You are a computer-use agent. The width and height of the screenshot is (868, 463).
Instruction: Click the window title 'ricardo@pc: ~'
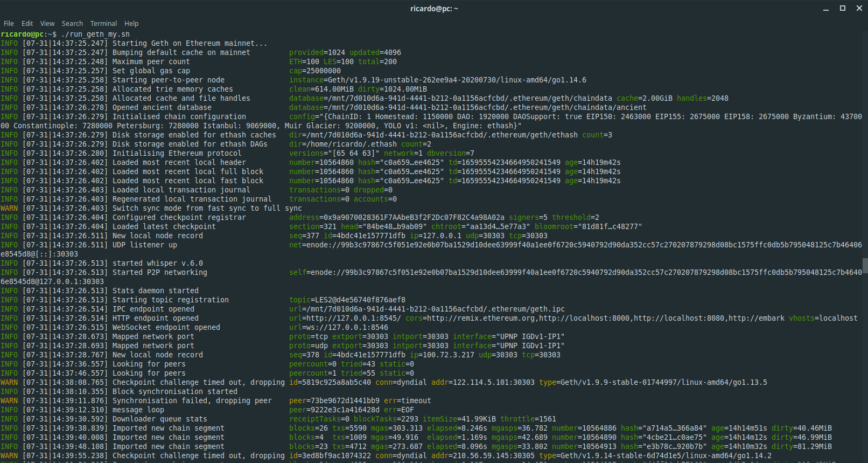click(434, 9)
